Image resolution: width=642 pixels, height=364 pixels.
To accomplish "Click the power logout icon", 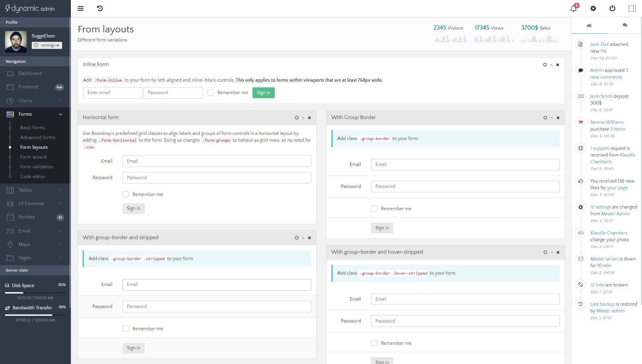I will coord(612,8).
